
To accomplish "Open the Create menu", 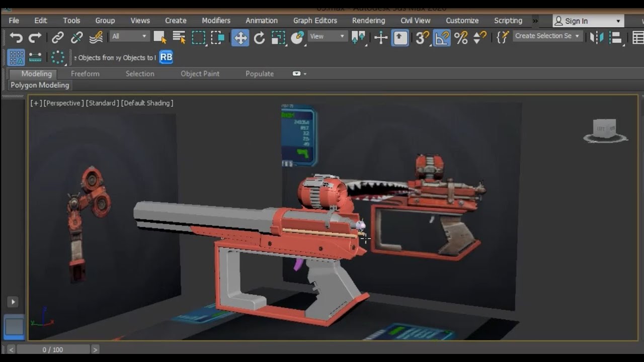I will point(176,21).
